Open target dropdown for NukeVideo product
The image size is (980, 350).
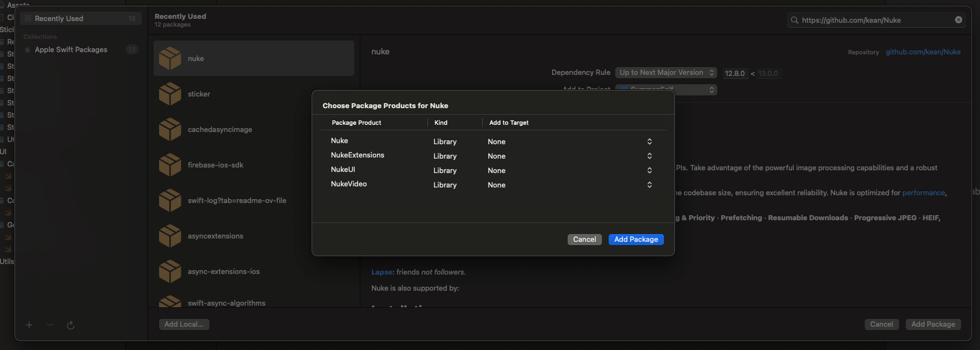[650, 185]
